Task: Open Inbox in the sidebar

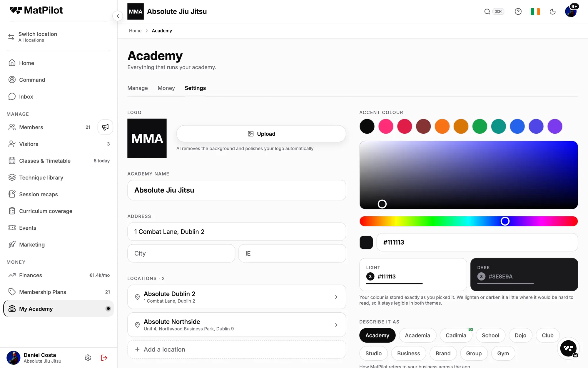Action: pyautogui.click(x=58, y=97)
